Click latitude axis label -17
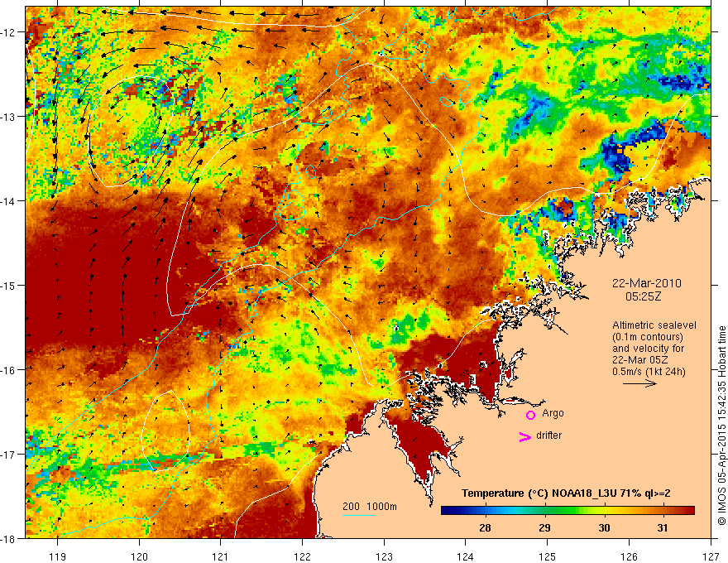728x563 pixels. pyautogui.click(x=8, y=454)
